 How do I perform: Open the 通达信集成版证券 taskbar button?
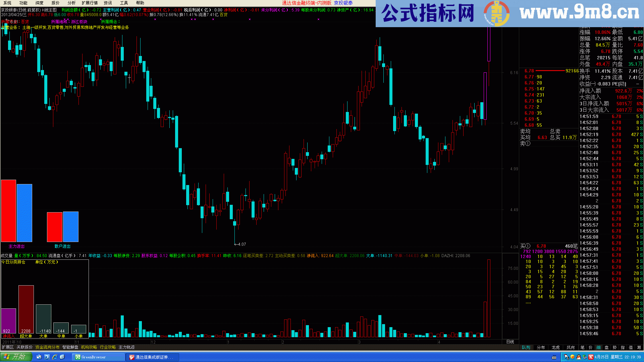point(153,357)
